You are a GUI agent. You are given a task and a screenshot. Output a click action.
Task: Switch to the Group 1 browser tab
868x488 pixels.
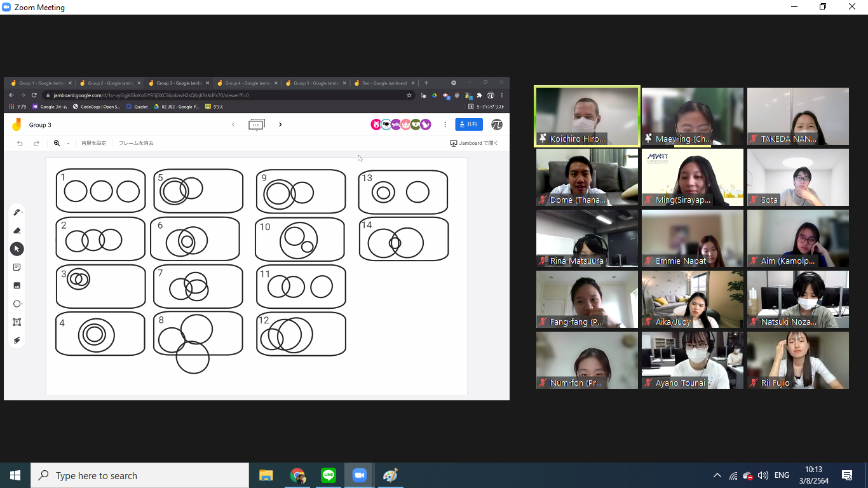click(x=40, y=83)
